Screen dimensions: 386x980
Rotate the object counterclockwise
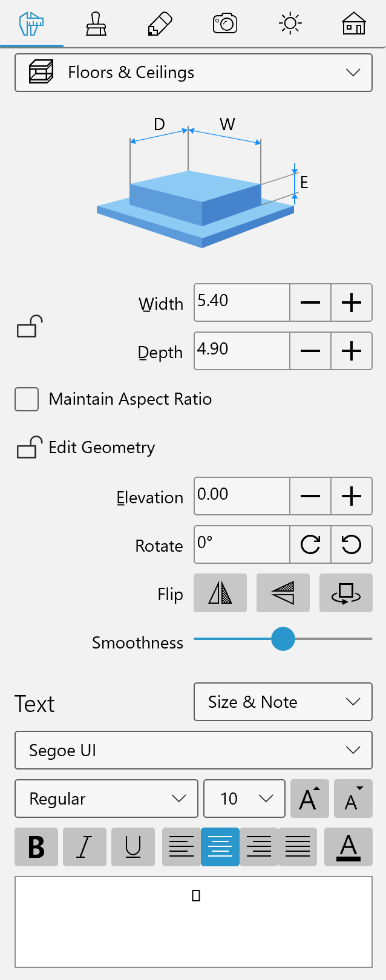352,544
